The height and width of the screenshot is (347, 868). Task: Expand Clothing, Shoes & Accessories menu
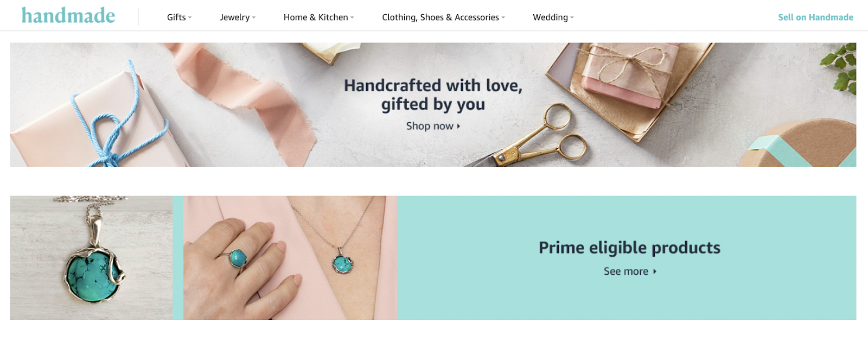443,17
